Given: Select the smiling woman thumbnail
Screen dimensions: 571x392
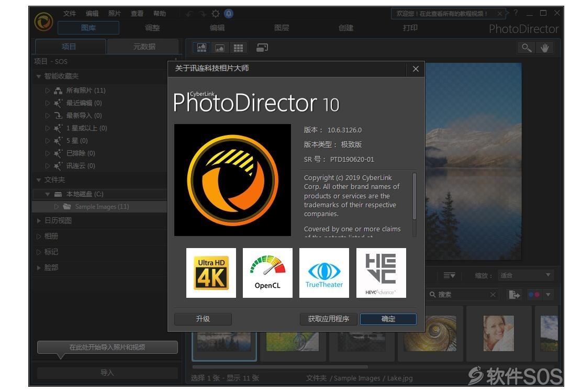Looking at the screenshot, I should point(499,333).
